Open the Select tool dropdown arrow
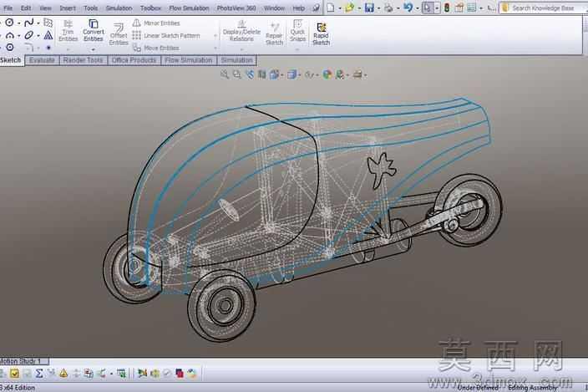Screen dimensions: 588x392 pos(437,8)
